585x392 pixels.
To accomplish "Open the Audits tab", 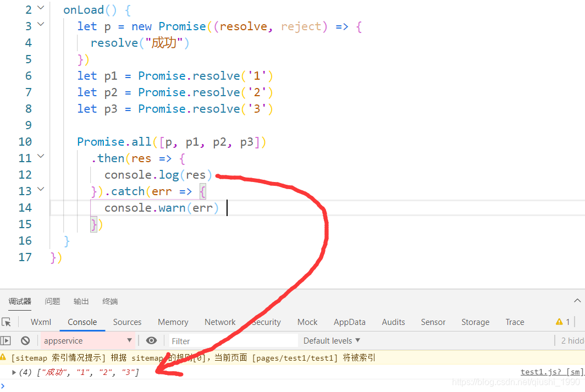I will pos(393,322).
